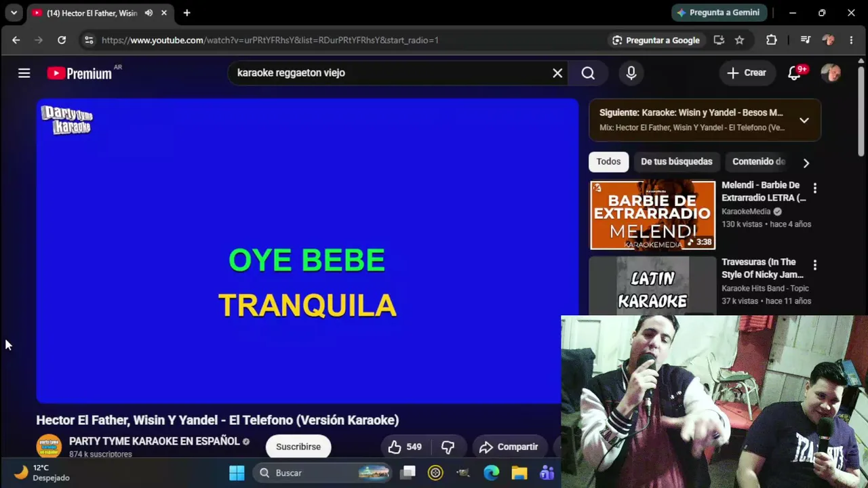
Task: Select the Contenido de chip
Action: (x=759, y=162)
